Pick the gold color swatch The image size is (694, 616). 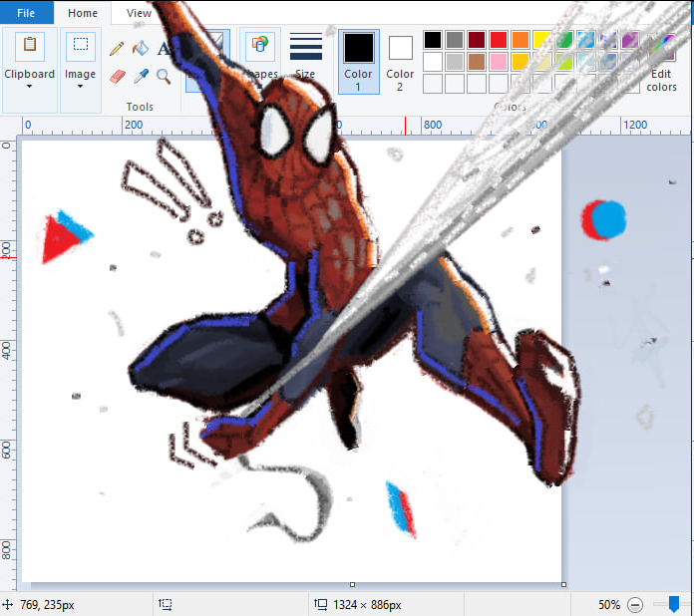pos(520,62)
